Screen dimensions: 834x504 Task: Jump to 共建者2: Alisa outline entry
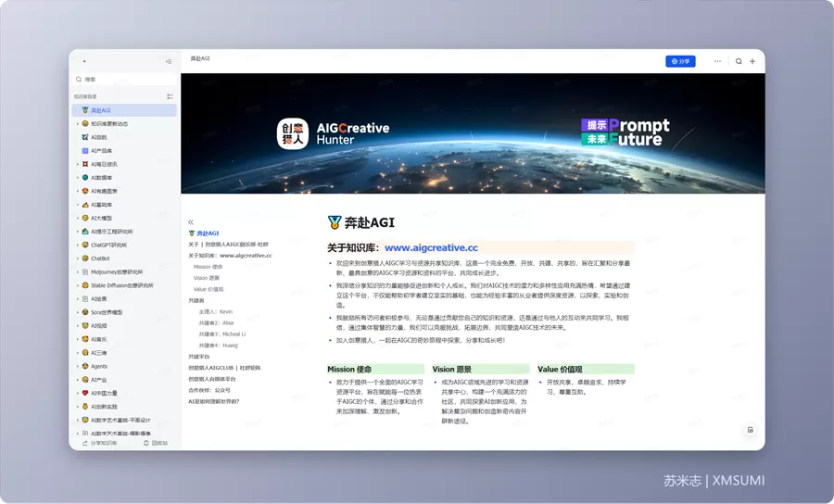coord(216,322)
